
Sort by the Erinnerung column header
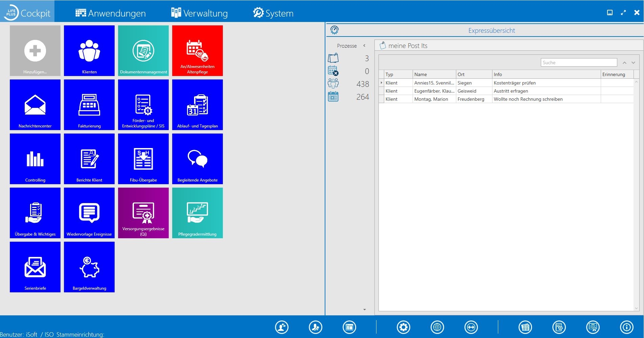pos(614,74)
